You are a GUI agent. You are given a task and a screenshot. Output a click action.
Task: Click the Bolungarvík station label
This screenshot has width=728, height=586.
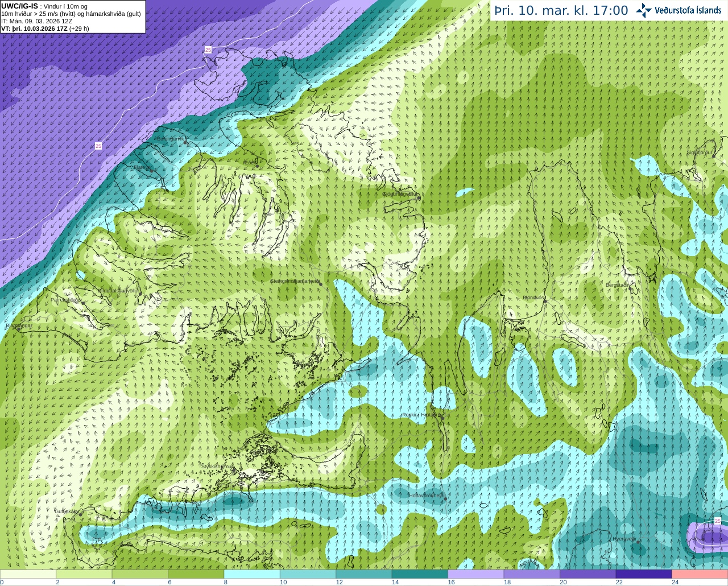[x=169, y=138]
